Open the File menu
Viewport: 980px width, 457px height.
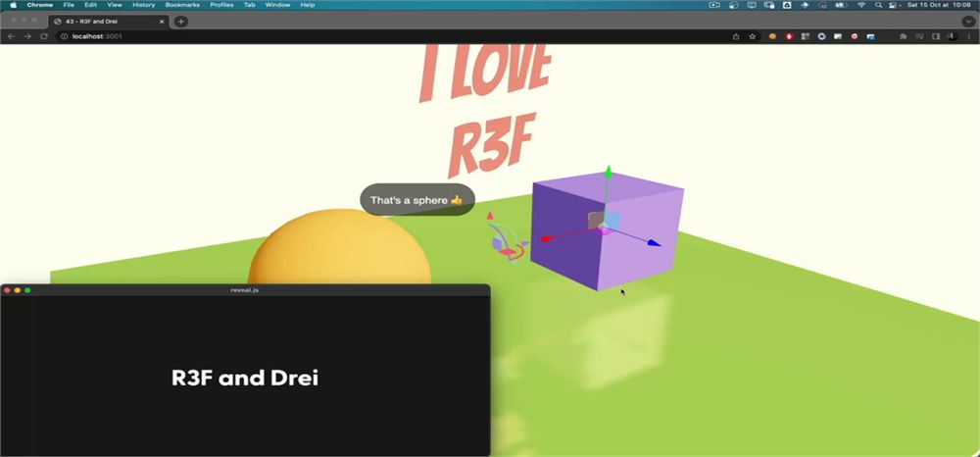tap(69, 5)
